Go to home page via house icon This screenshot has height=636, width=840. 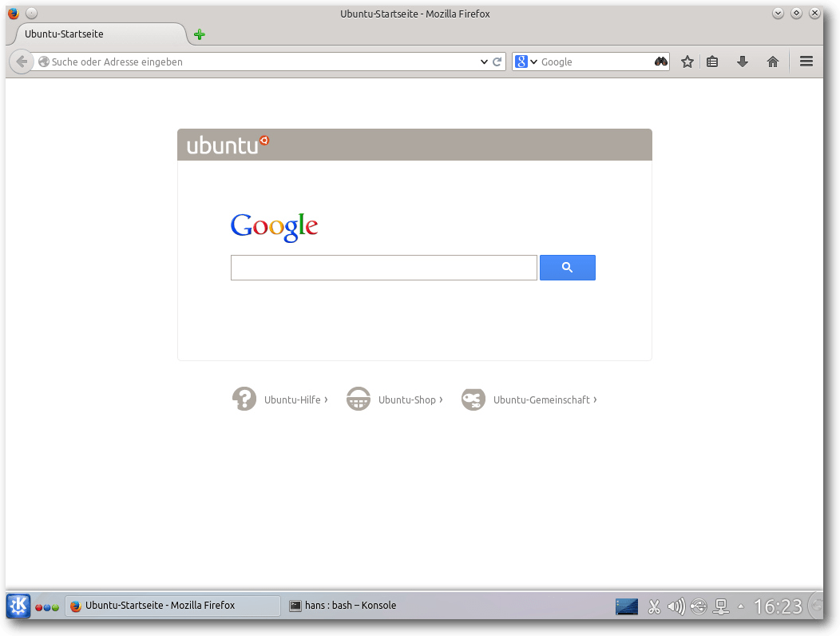(772, 62)
